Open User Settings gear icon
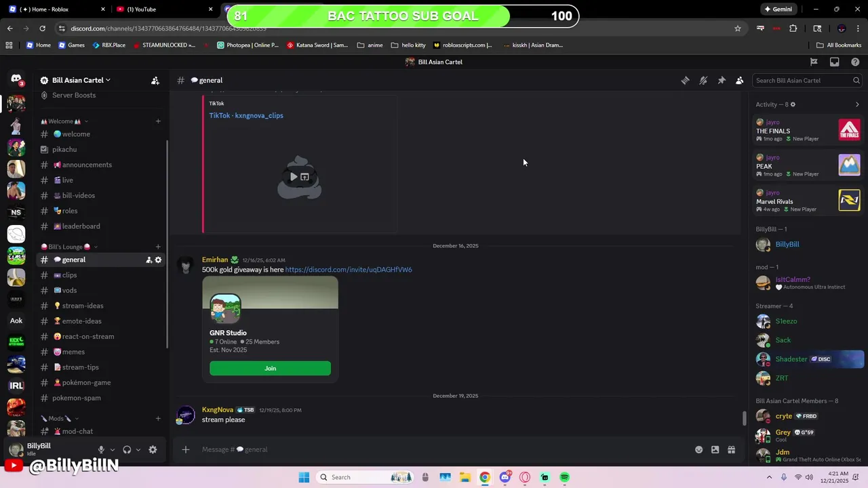 153,449
